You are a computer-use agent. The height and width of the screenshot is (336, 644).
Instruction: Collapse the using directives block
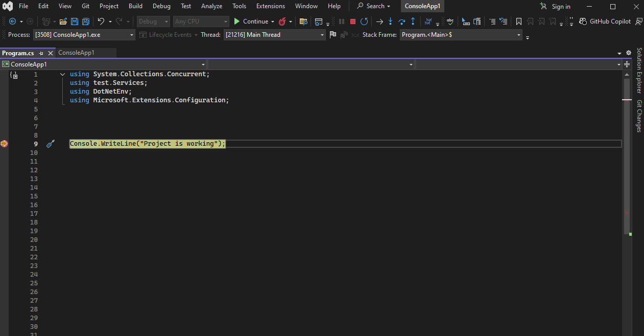coord(62,74)
